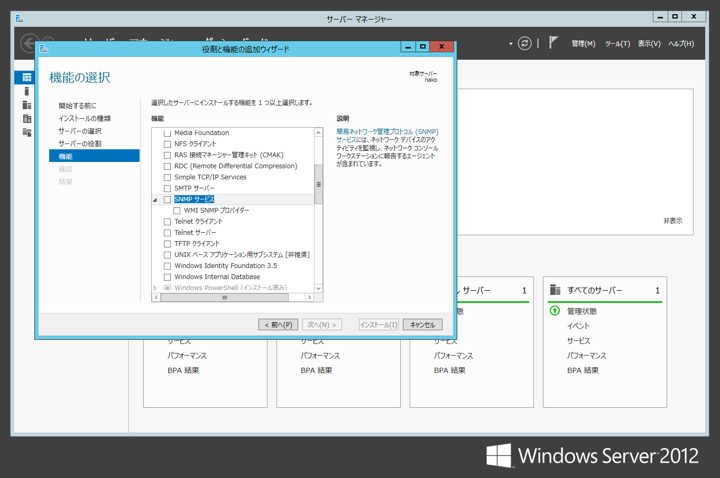The width and height of the screenshot is (720, 478).
Task: Click the すべてのサーバー tile icon
Action: [x=555, y=290]
